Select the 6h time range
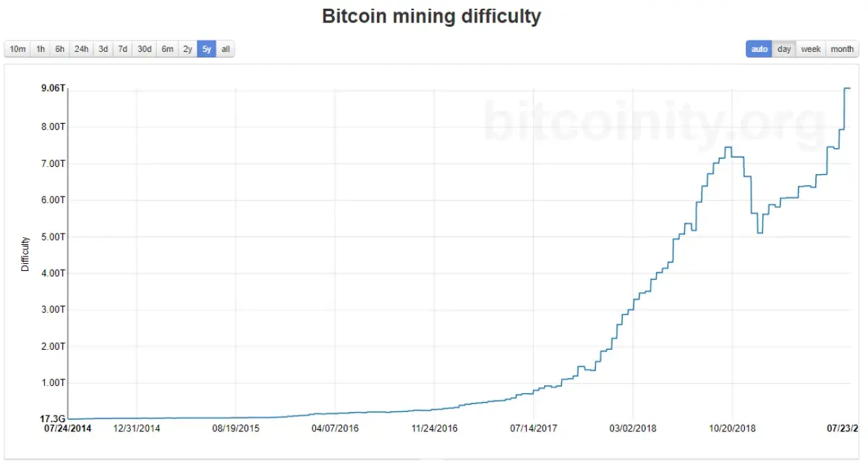This screenshot has height=464, width=868. (x=61, y=48)
